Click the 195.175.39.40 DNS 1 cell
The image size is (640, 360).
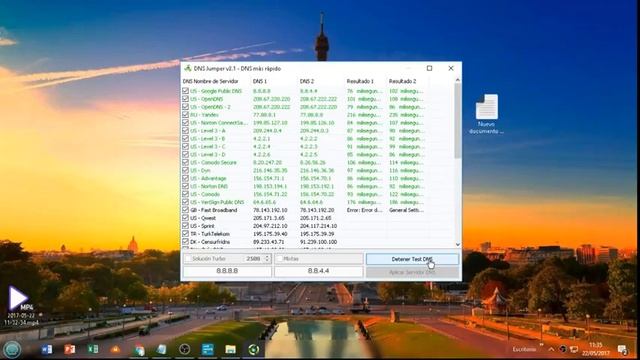coord(270,234)
